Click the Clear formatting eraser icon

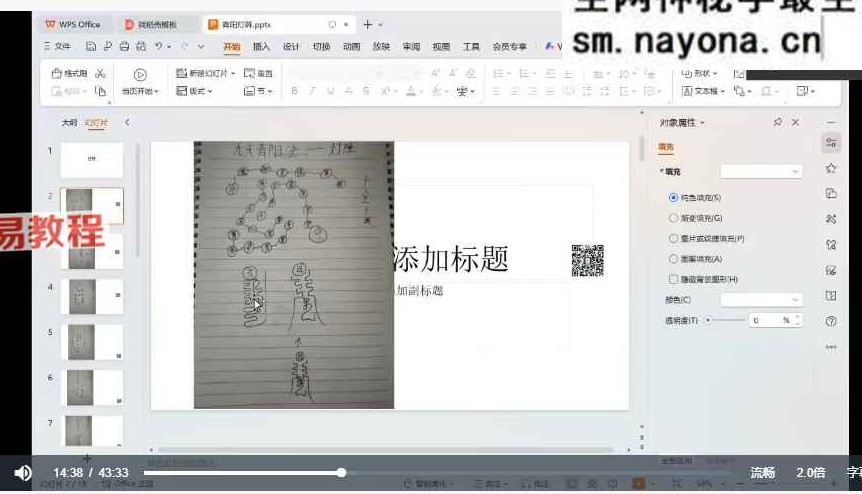(x=471, y=73)
